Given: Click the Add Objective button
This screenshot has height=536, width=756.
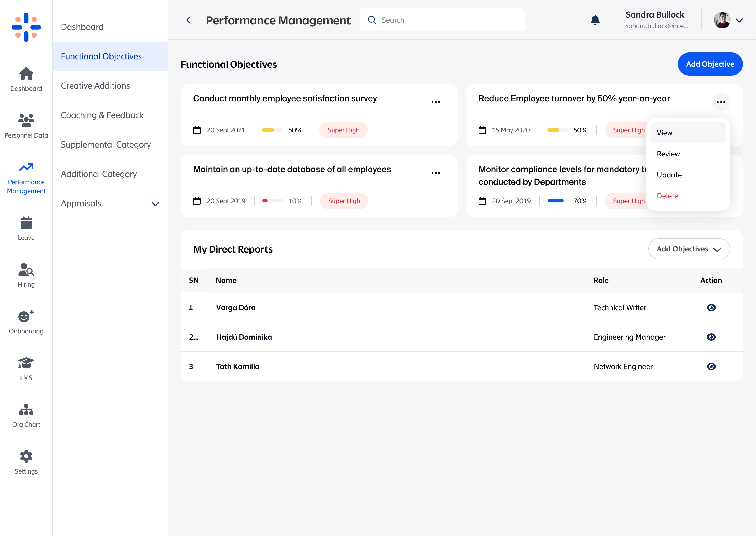Looking at the screenshot, I should (710, 64).
